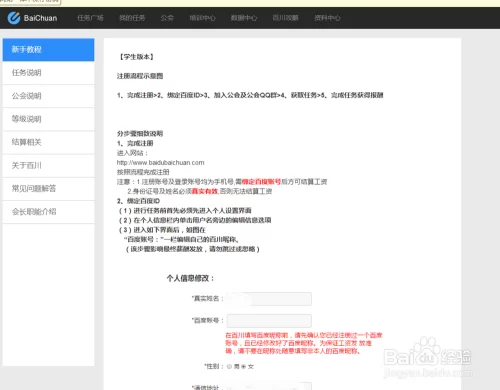Viewport: 500px width, 390px height.
Task: Select 会长职能介绍 in the sidebar
Action: point(48,212)
